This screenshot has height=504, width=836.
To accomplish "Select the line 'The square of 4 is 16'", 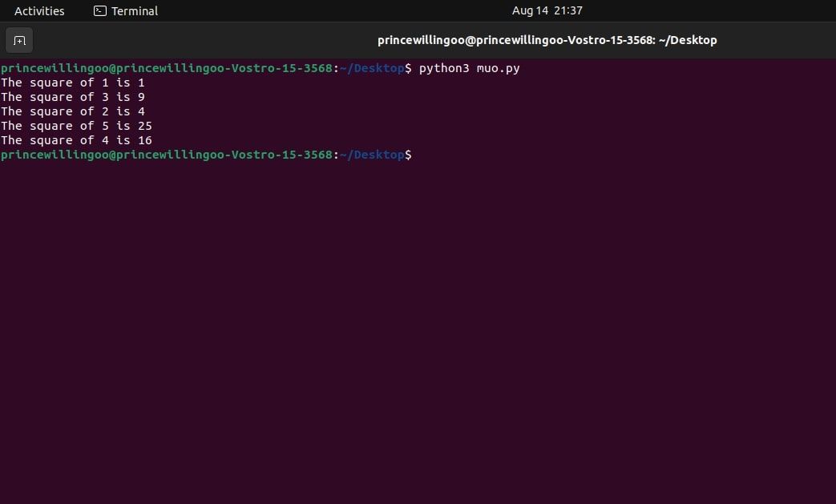I will 76,140.
